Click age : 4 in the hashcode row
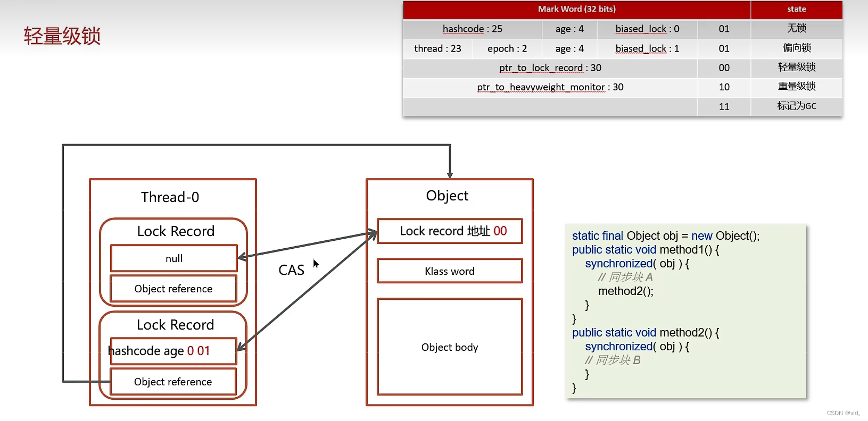This screenshot has width=868, height=421. pos(569,29)
